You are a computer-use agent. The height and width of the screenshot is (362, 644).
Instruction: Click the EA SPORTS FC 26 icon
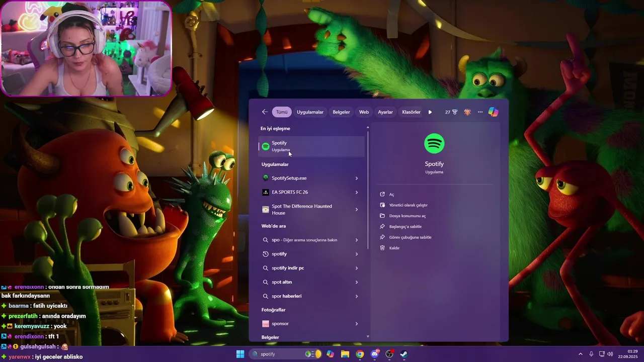click(x=266, y=192)
